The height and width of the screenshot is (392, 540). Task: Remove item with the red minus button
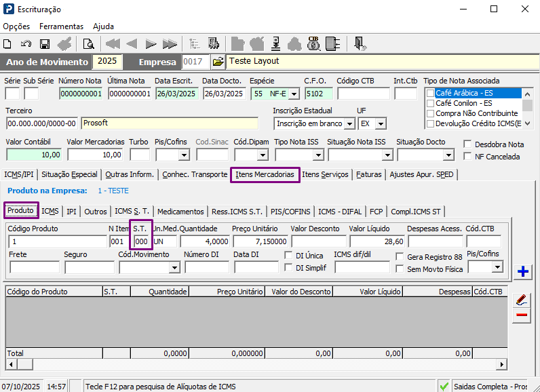(x=522, y=315)
